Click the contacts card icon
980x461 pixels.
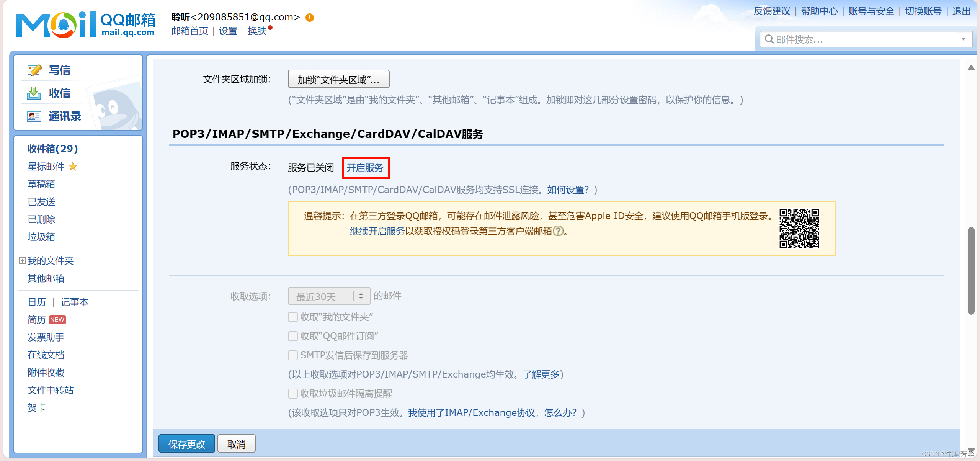(x=34, y=116)
